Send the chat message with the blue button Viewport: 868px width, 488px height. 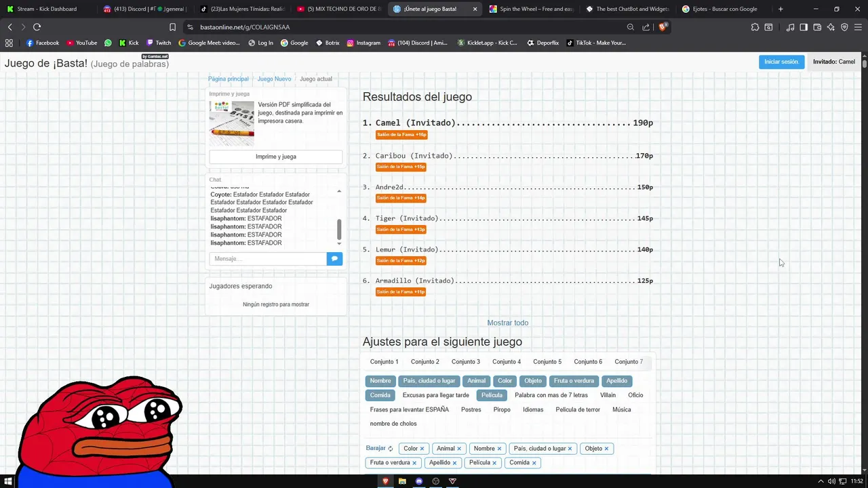(334, 258)
